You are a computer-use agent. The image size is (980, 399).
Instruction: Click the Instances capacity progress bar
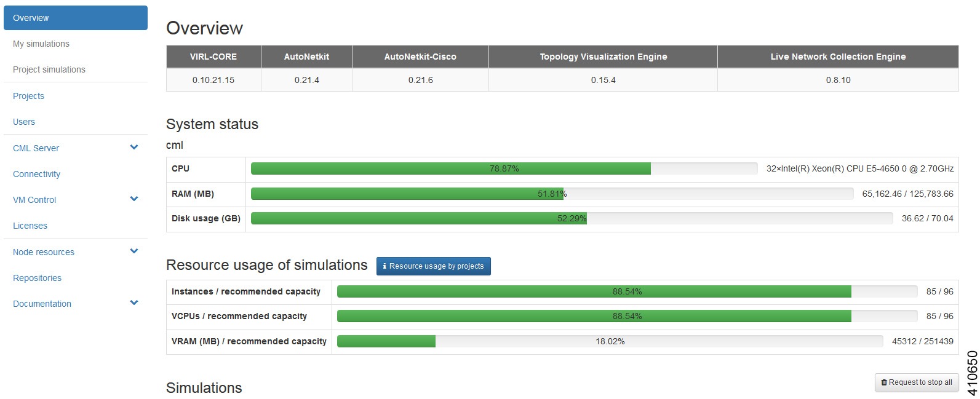627,291
